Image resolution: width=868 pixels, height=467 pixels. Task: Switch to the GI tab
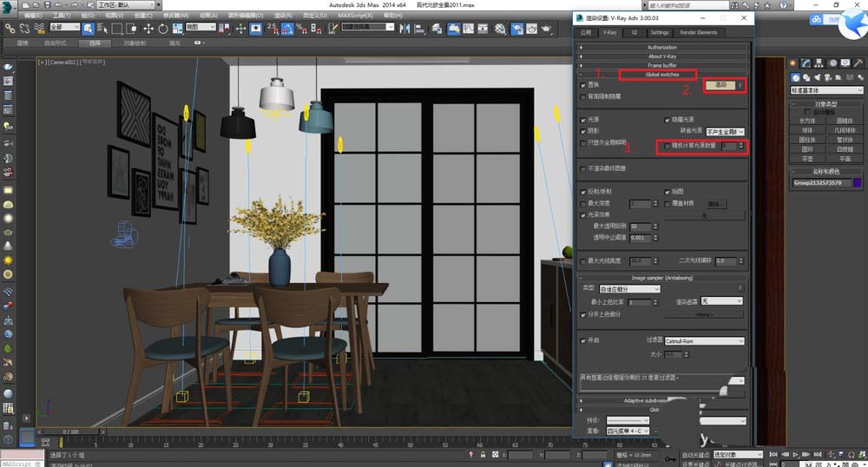(x=634, y=32)
